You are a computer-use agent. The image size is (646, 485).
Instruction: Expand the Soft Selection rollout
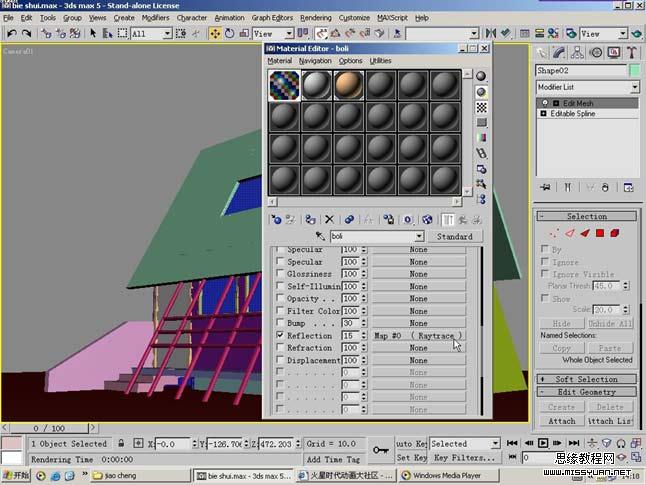(587, 379)
